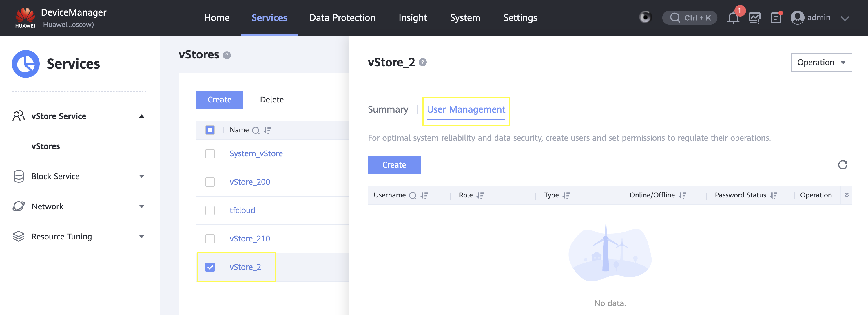
Task: Check the System_vStore checkbox
Action: [210, 154]
